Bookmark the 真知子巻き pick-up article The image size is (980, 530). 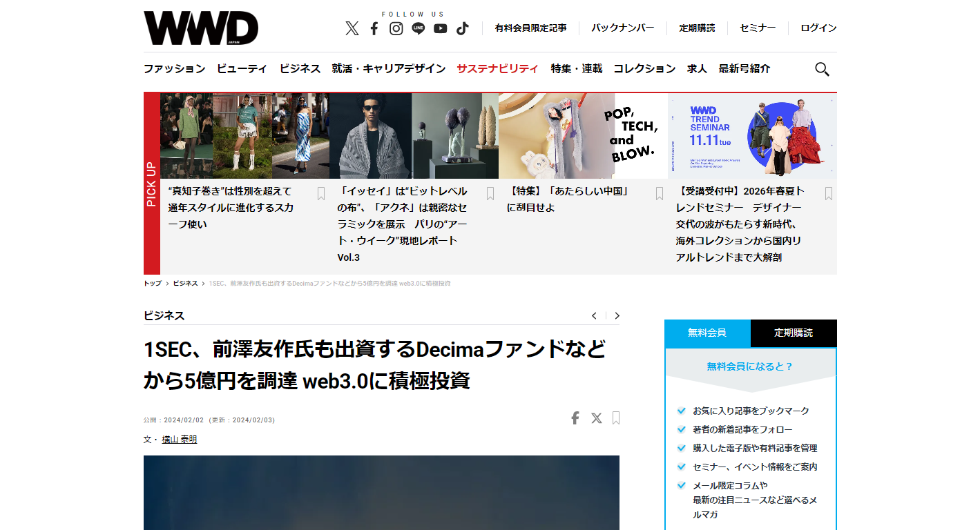pos(321,194)
